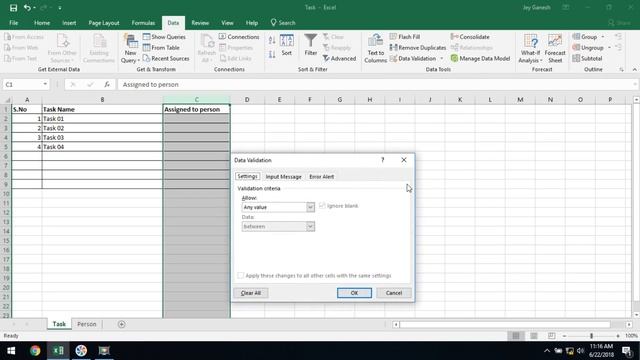
Task: Expand the Allow dropdown
Action: 310,207
